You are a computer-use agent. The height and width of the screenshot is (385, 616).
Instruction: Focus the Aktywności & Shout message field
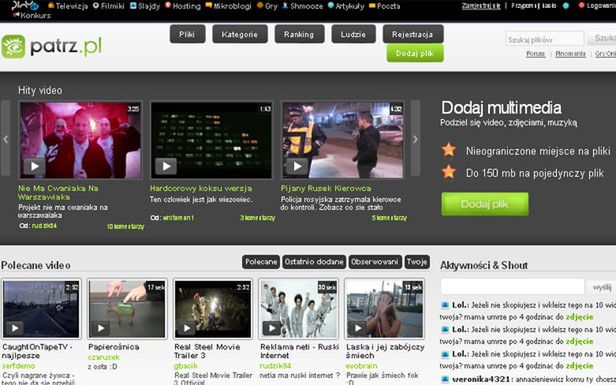click(513, 286)
